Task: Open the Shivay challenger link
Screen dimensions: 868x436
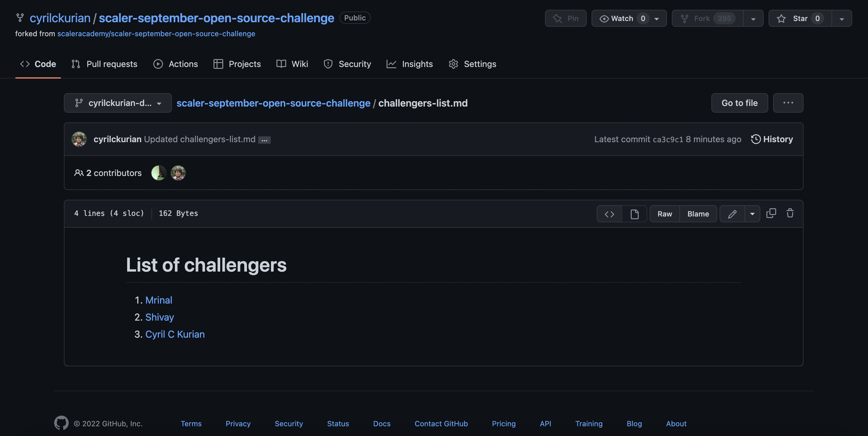Action: 159,317
